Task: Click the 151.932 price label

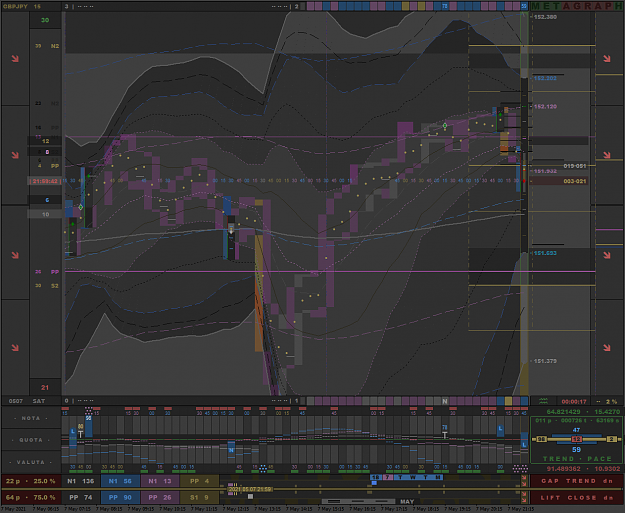Action: [545, 171]
